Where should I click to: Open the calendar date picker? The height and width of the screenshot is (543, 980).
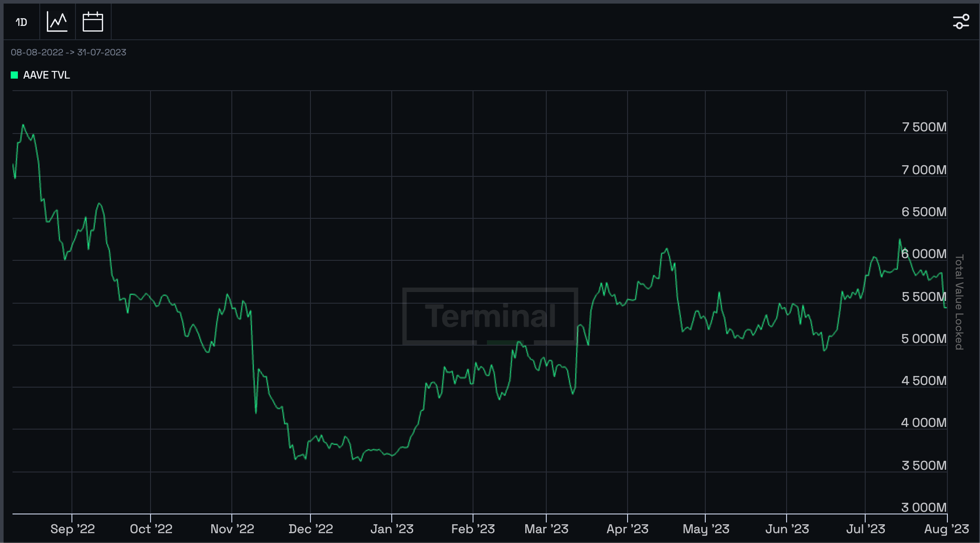pyautogui.click(x=93, y=22)
